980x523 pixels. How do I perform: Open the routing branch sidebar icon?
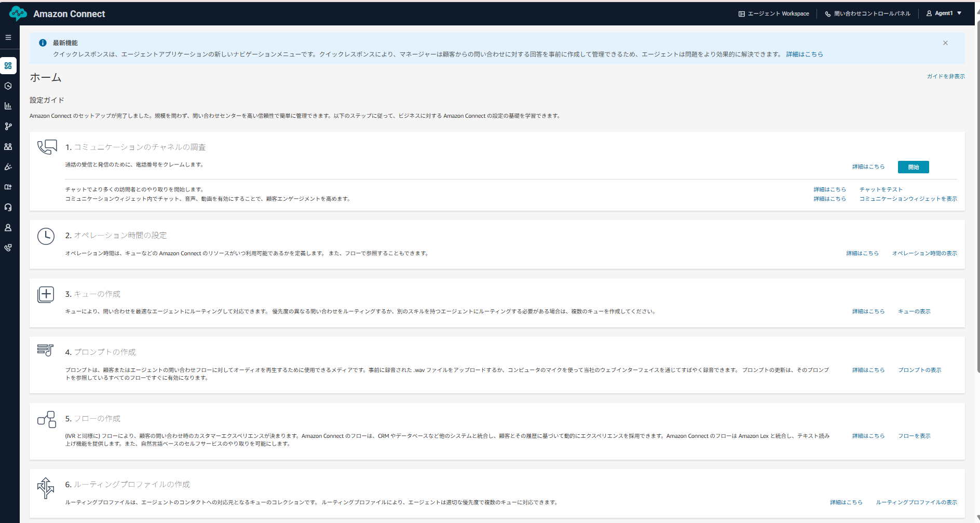8,126
